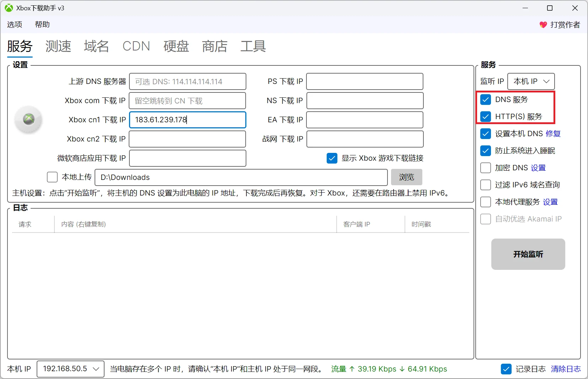588x379 pixels.
Task: Click the Xbox logo round button
Action: (28, 119)
